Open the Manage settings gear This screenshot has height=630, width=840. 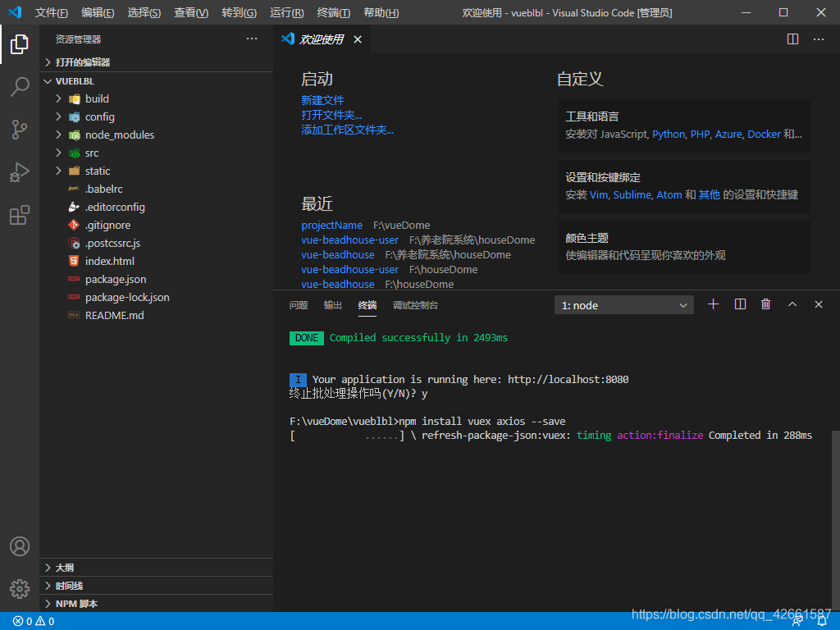pos(20,588)
